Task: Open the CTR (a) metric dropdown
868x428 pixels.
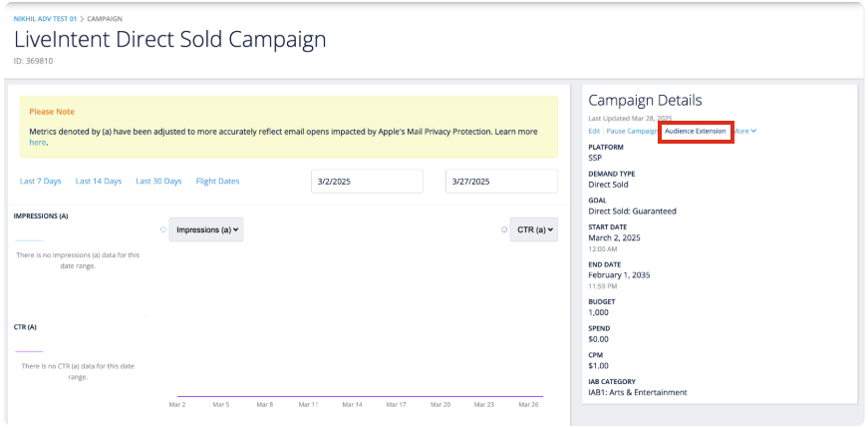Action: [x=534, y=229]
